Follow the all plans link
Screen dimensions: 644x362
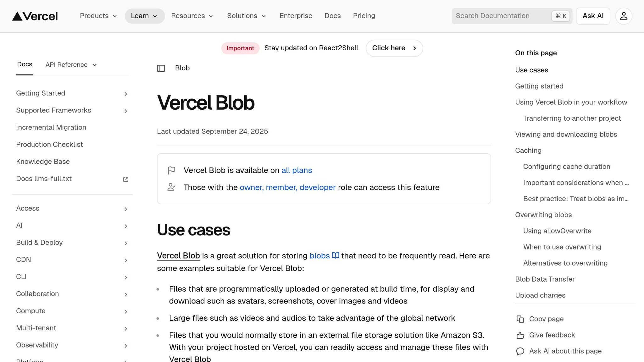pos(297,170)
